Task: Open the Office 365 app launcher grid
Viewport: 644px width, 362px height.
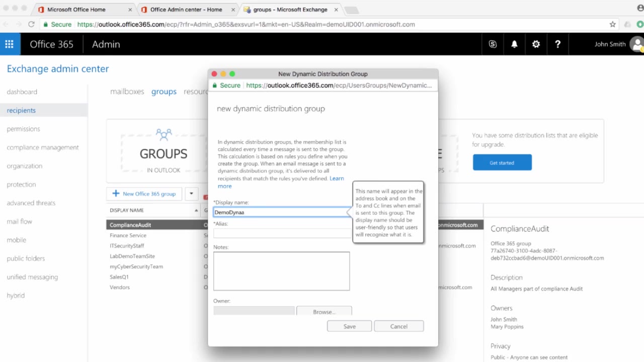Action: [10, 44]
